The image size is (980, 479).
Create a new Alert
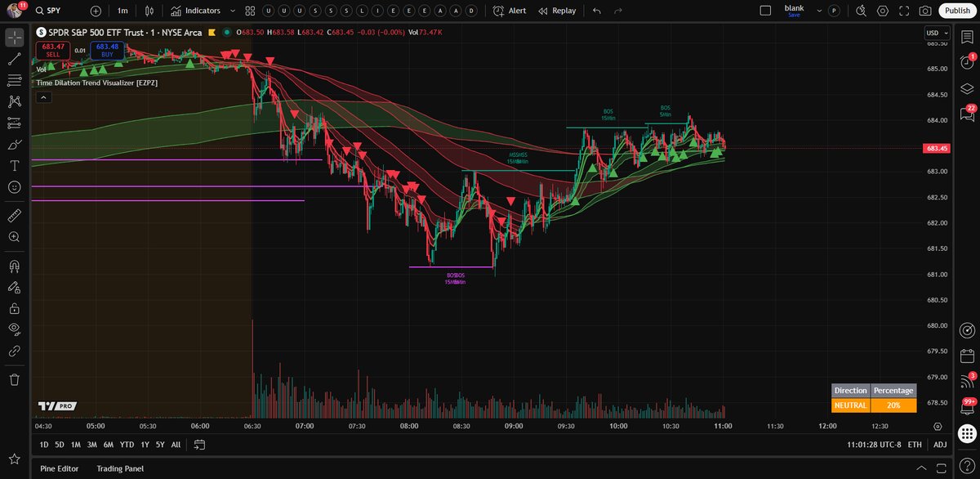click(510, 11)
